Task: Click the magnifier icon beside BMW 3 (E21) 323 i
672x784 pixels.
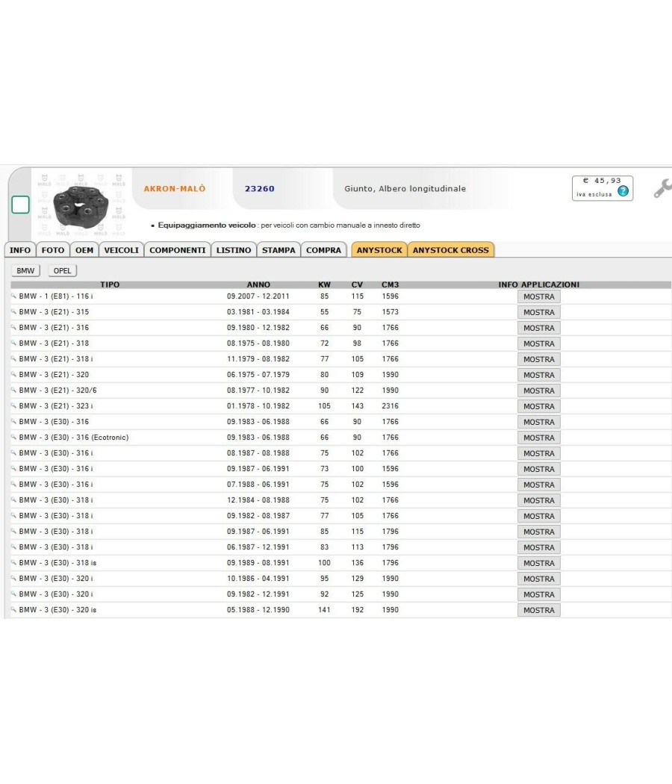Action: click(13, 405)
